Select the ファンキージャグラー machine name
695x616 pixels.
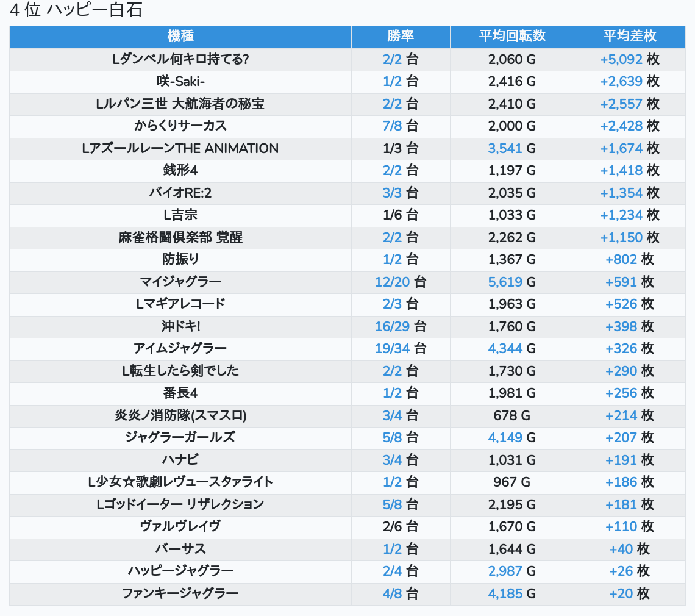[180, 593]
